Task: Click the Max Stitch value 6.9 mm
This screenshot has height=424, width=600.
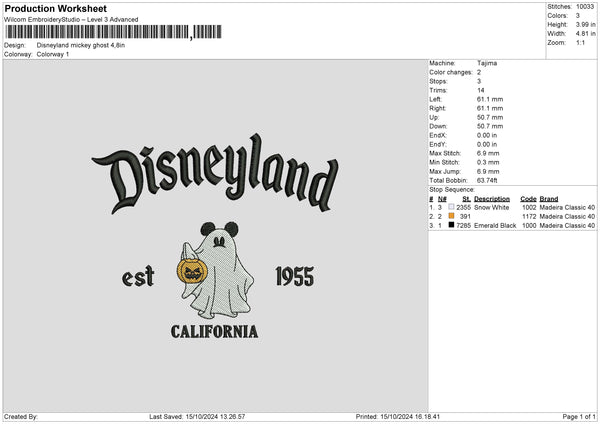Action: click(488, 153)
